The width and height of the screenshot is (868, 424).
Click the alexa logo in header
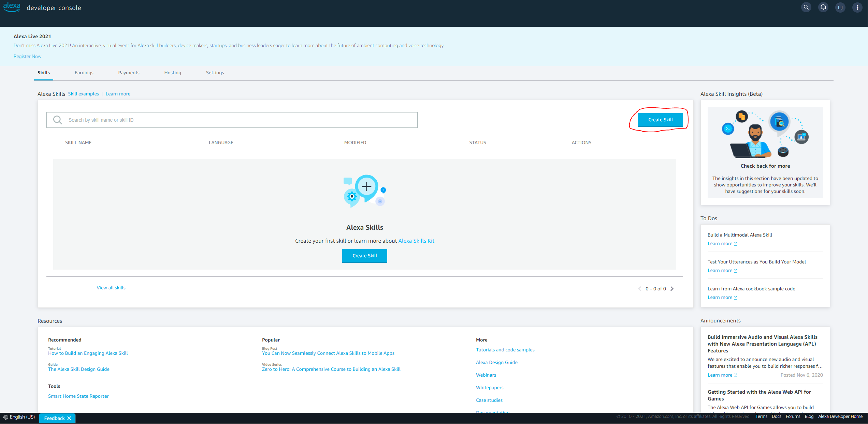click(x=12, y=7)
